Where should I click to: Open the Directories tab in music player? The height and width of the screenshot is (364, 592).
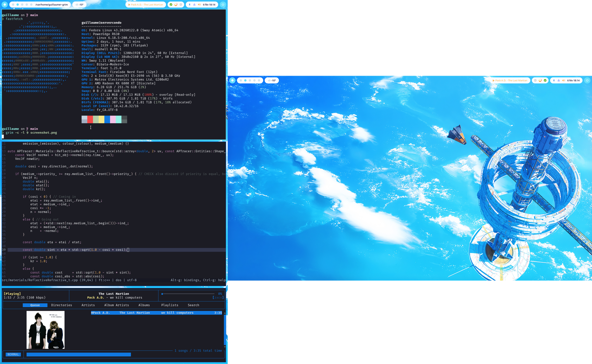pyautogui.click(x=61, y=305)
